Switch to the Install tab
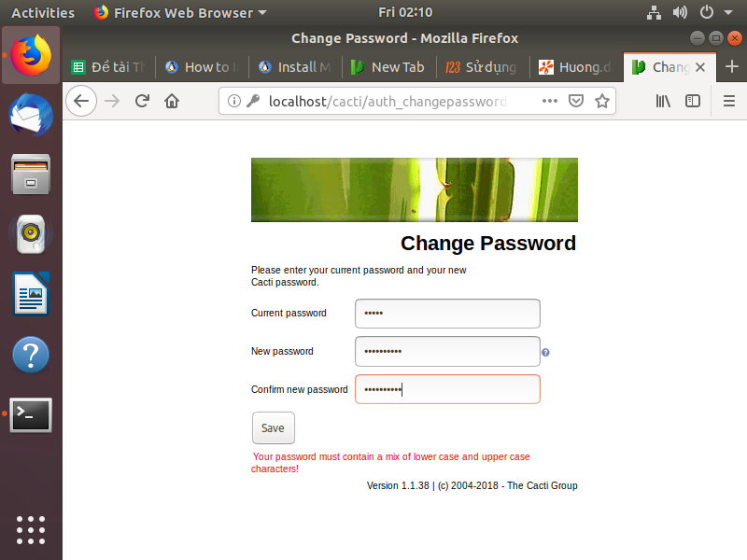747x560 pixels. 295,67
